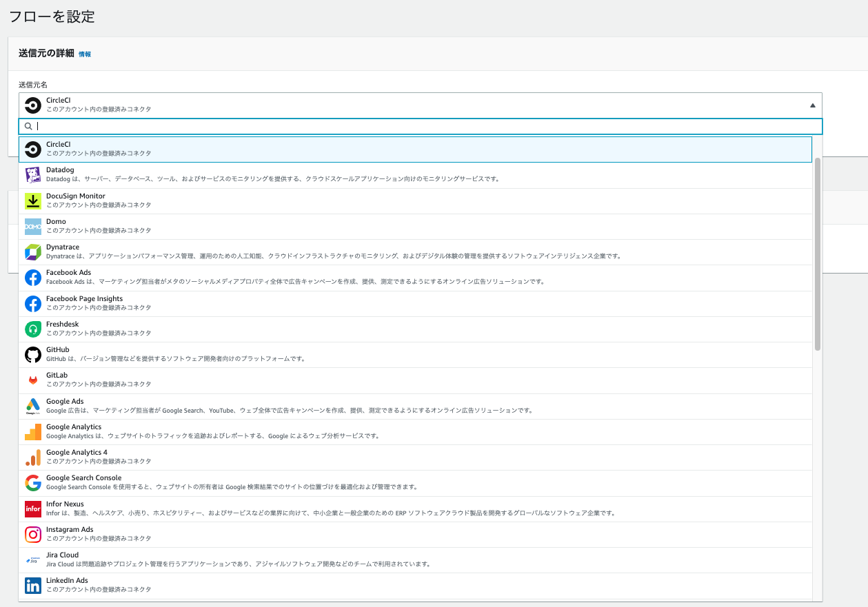
Task: Collapse the 送信元名 dropdown via its arrow
Action: point(812,105)
